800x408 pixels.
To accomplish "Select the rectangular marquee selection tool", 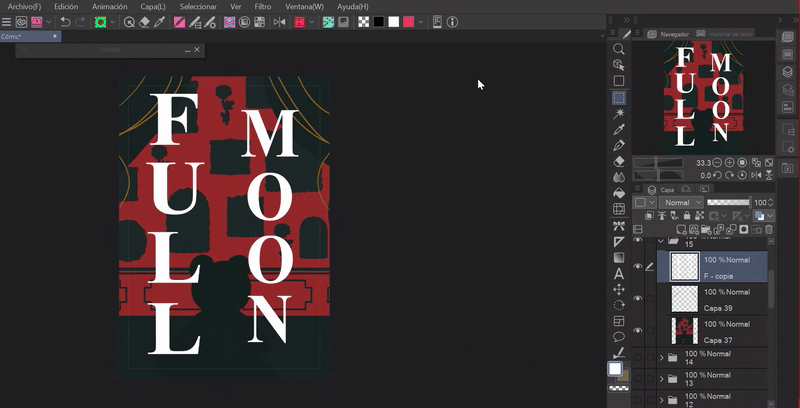I will [619, 98].
